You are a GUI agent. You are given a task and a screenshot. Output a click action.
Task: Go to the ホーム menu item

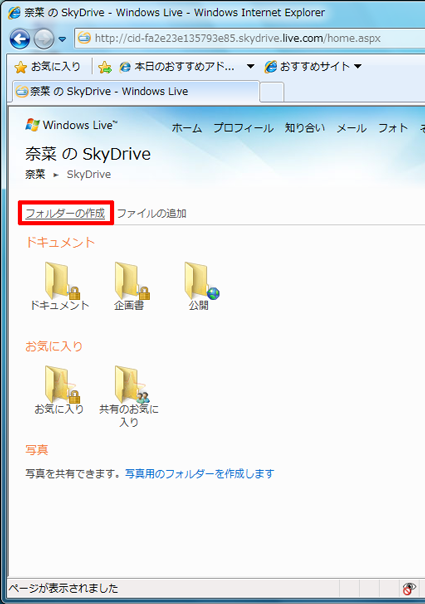click(187, 128)
